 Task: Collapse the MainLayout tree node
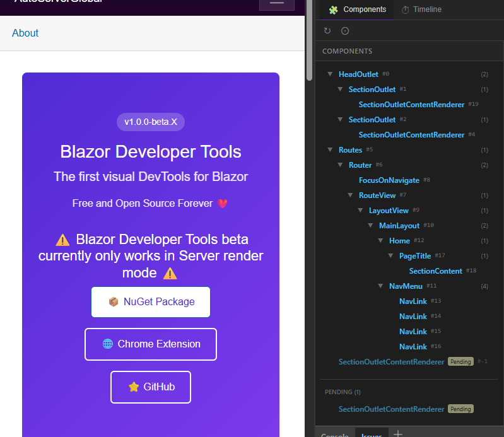click(370, 225)
